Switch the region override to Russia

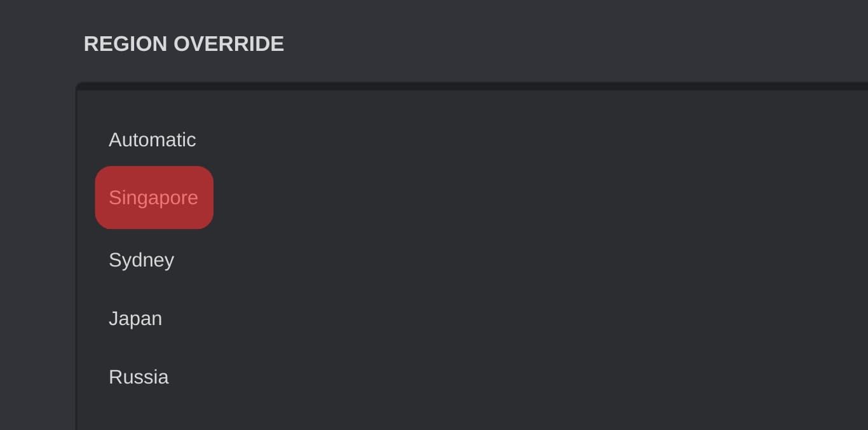(139, 377)
